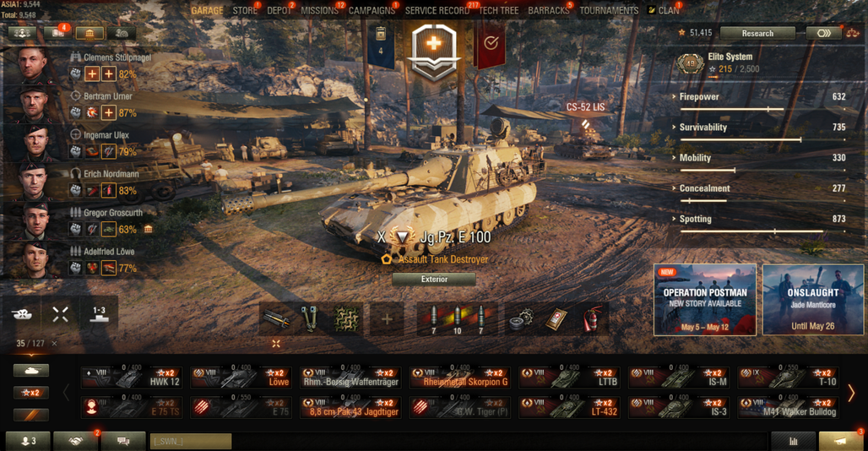
Task: Select the camouflage net equipment slot
Action: (x=346, y=318)
